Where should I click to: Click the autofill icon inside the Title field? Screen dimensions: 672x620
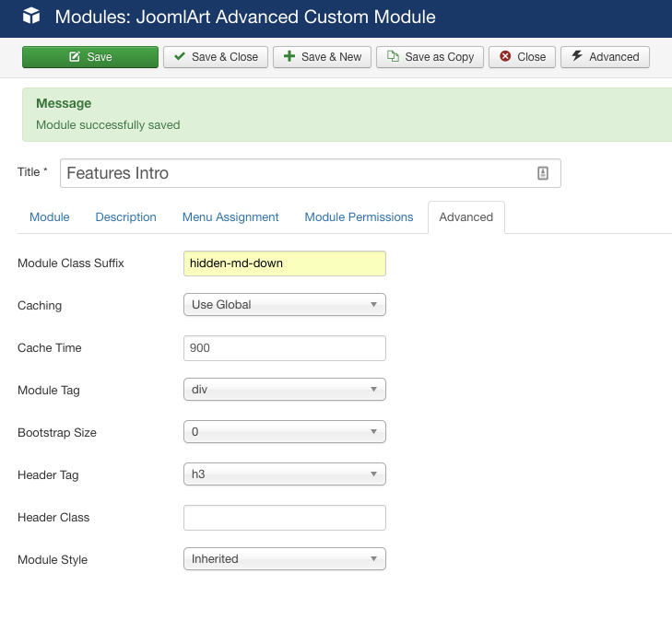(543, 173)
